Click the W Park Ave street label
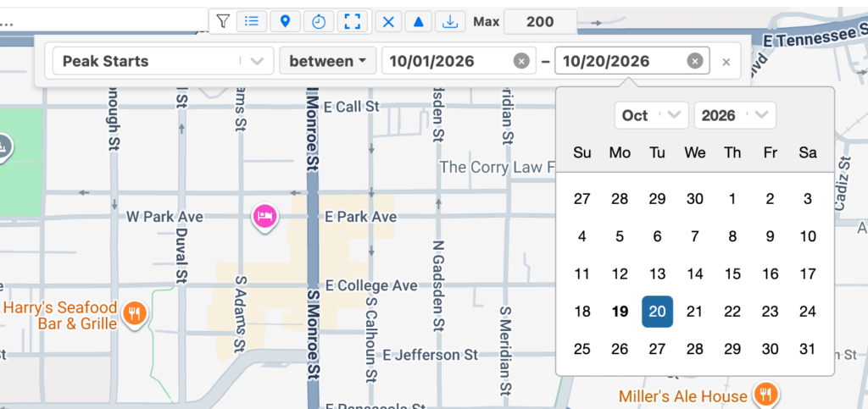868x409 pixels. pyautogui.click(x=165, y=217)
